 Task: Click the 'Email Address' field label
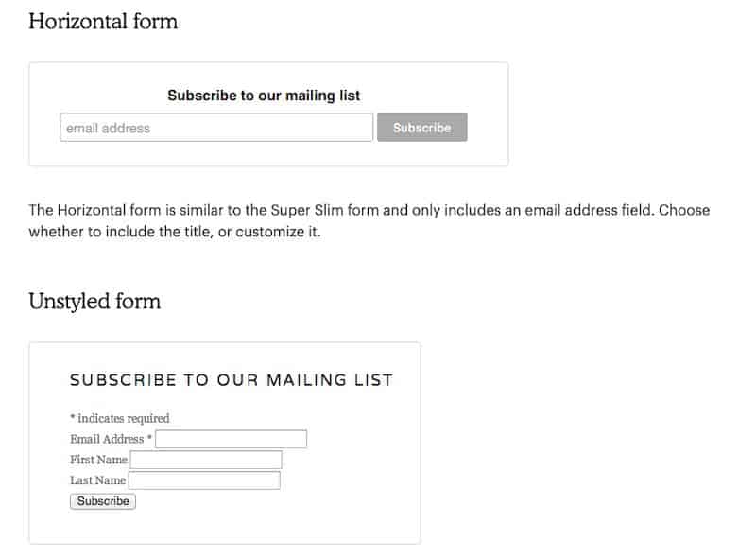[x=106, y=439]
